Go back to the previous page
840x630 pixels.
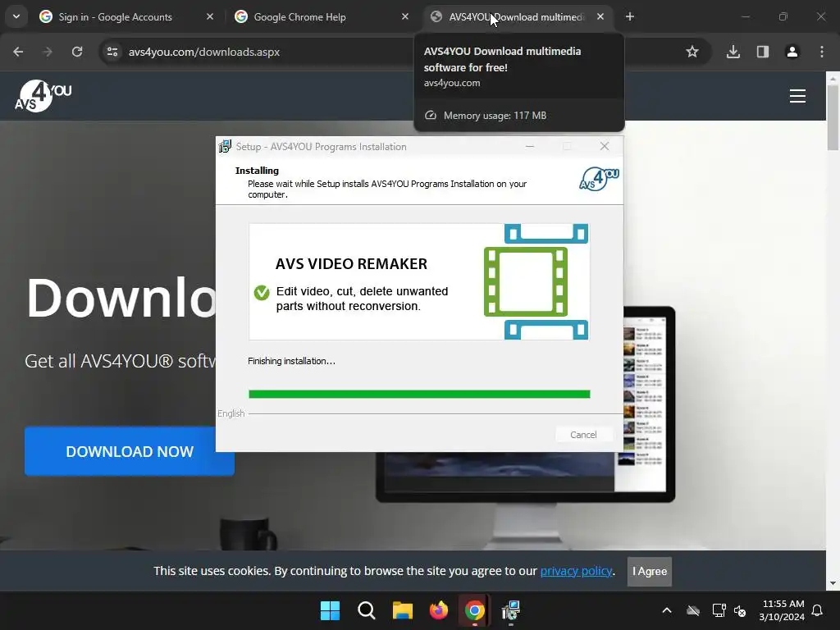click(18, 52)
